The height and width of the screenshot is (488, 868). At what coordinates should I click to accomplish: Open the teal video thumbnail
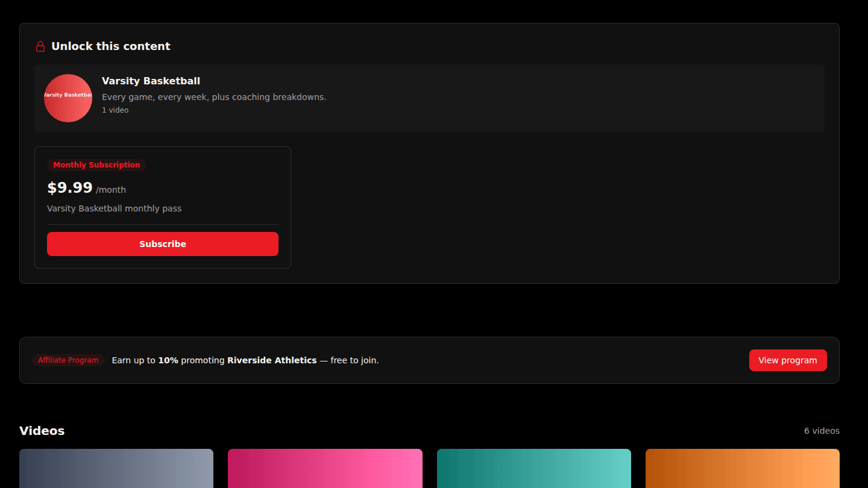point(534,469)
